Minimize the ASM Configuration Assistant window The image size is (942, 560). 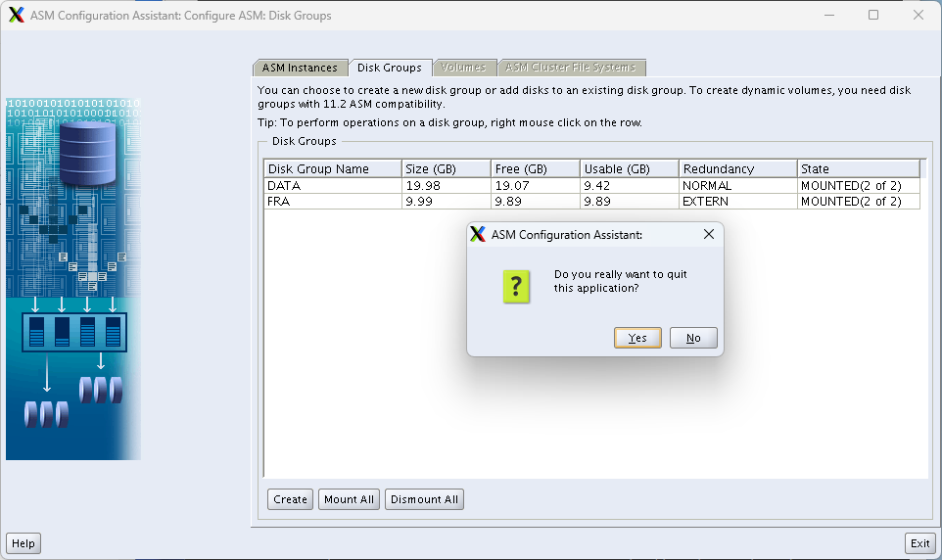pos(829,15)
